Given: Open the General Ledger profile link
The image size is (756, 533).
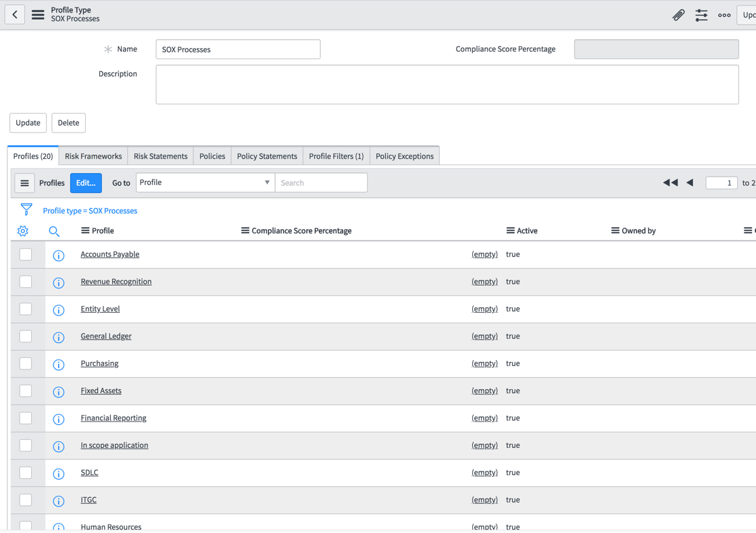Looking at the screenshot, I should coord(106,336).
